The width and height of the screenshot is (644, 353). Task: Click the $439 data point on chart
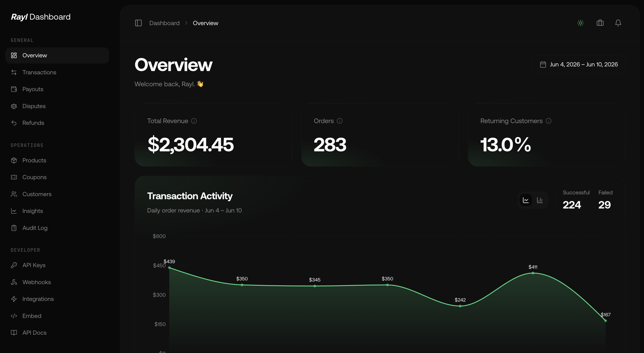(169, 268)
